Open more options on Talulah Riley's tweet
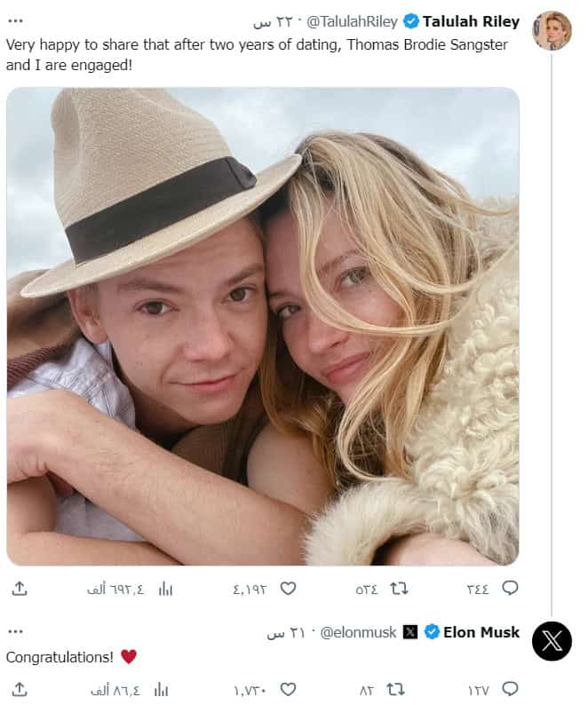Screen dimensions: 588x705 [x=15, y=20]
